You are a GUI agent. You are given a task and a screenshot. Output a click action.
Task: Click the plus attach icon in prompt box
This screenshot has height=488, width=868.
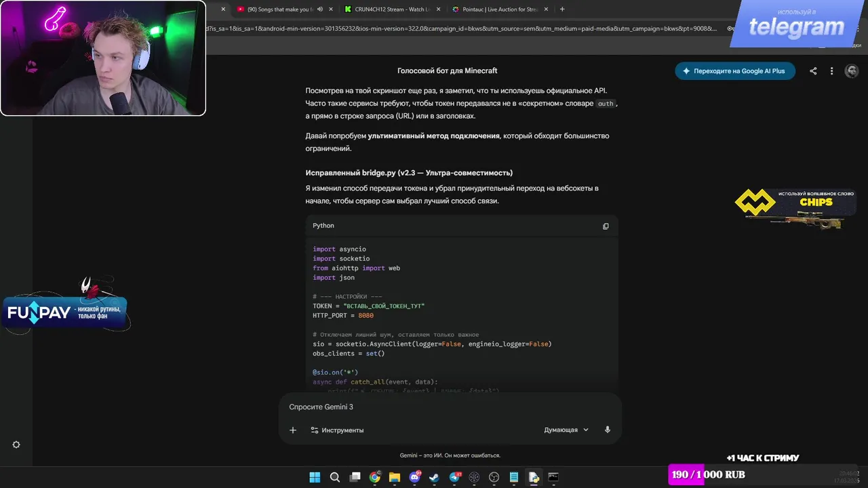[293, 430]
